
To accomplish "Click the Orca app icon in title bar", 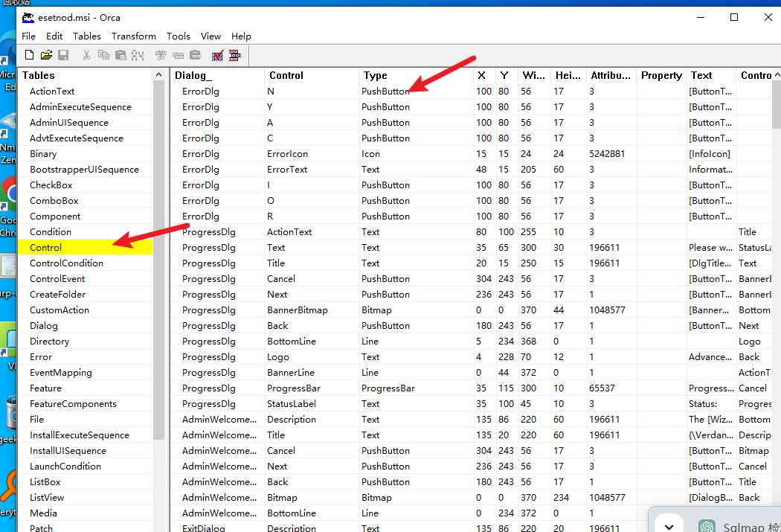I will click(x=28, y=17).
